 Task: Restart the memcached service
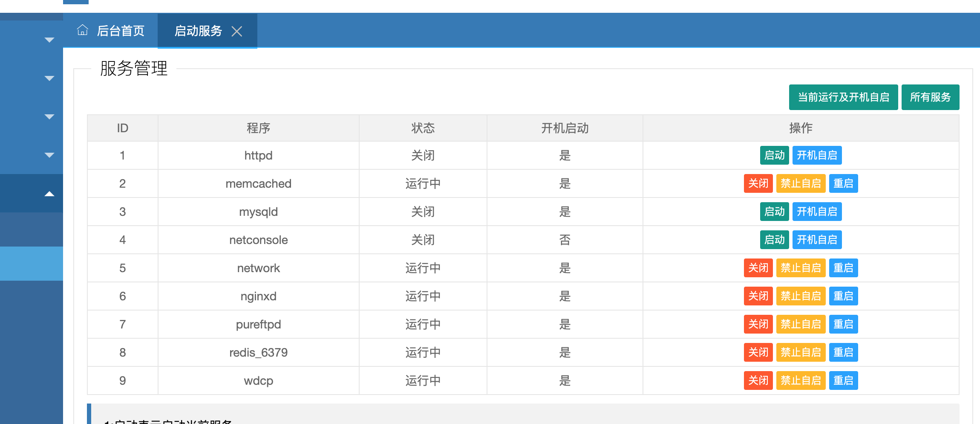[843, 183]
